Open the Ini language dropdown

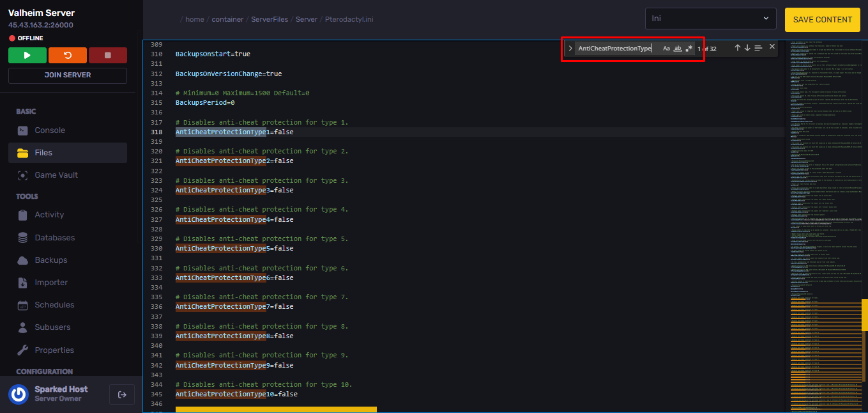pyautogui.click(x=711, y=19)
